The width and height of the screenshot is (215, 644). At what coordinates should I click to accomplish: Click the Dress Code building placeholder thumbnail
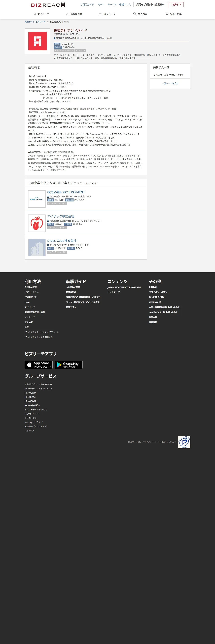pyautogui.click(x=37, y=247)
